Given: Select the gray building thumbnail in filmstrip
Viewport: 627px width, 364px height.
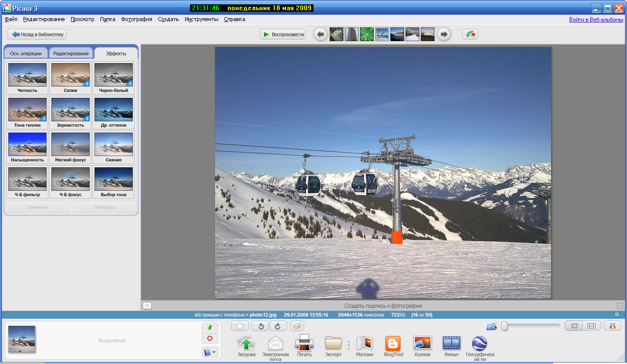Looking at the screenshot, I should (x=352, y=34).
